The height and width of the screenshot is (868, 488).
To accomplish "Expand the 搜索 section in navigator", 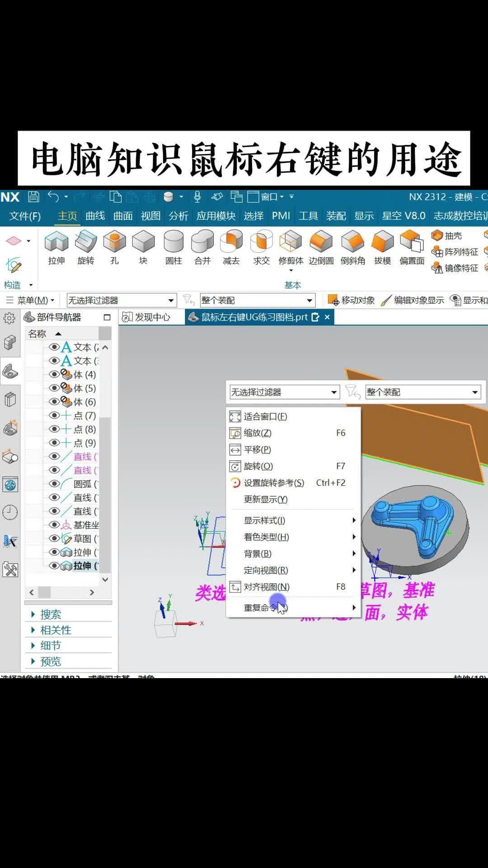I will [x=50, y=614].
